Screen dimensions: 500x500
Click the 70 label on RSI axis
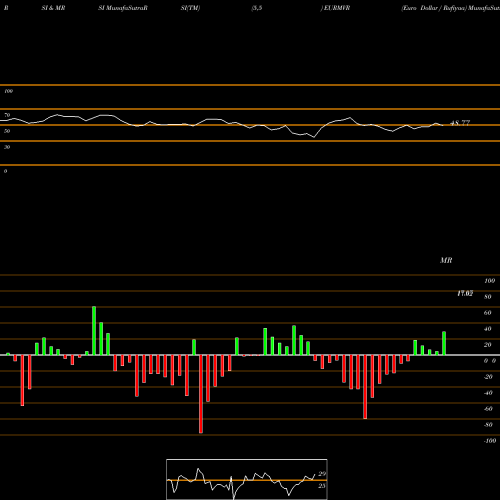pos(7,115)
